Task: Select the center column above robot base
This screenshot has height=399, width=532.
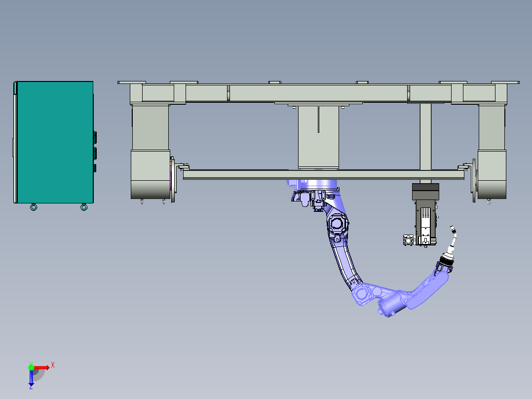Action: point(318,136)
